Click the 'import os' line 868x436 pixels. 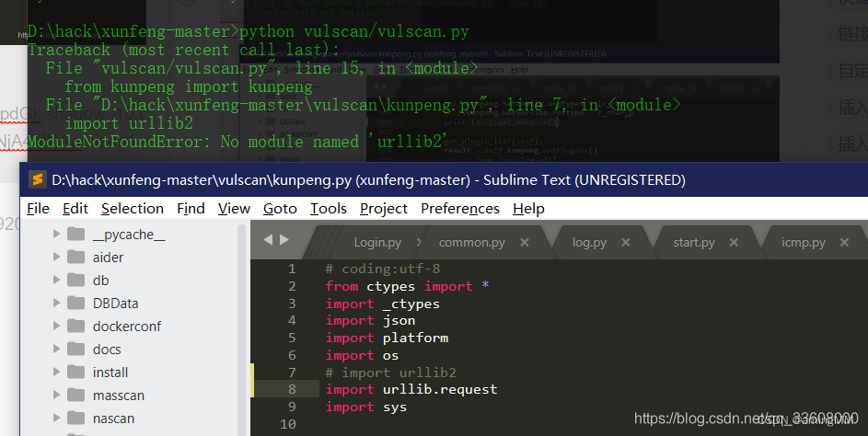click(x=362, y=355)
